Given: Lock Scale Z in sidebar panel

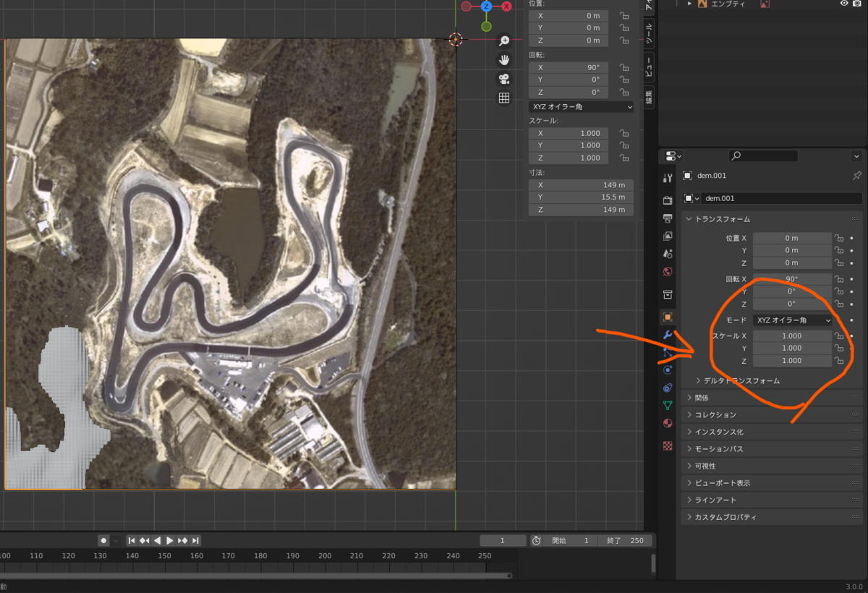Looking at the screenshot, I should tap(625, 158).
